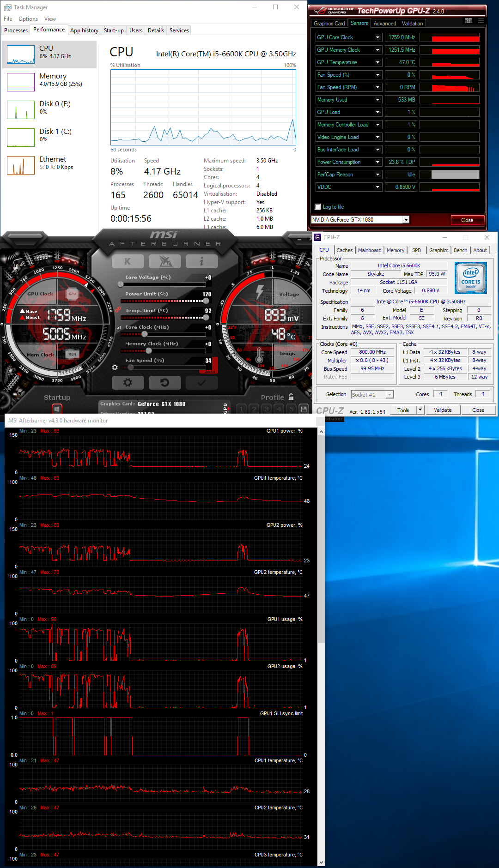Screen dimensions: 499x868
Task: Select Ethernet in Task Manager sidebar
Action: (x=50, y=165)
